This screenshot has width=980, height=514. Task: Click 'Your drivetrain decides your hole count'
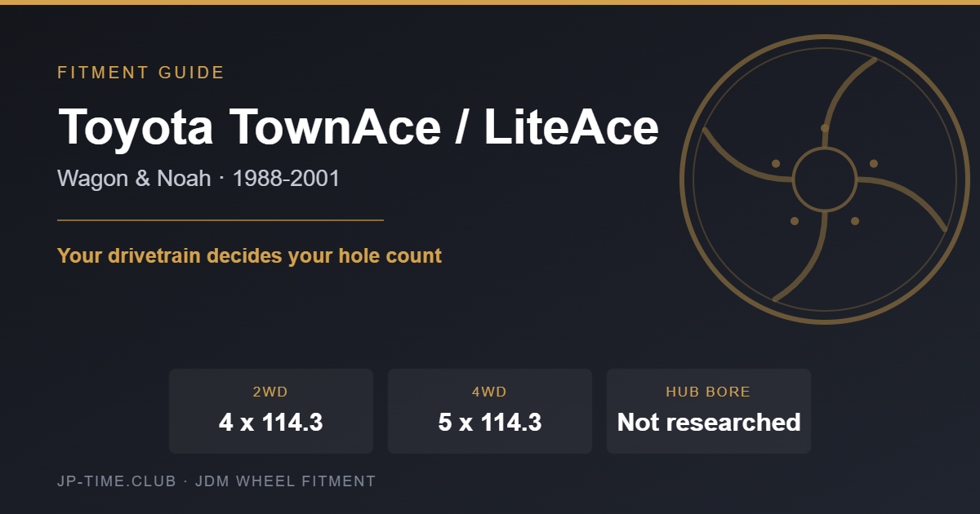tap(249, 256)
